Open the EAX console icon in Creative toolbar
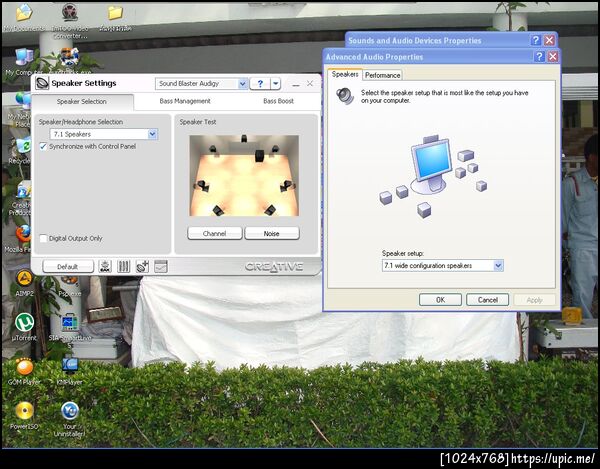Image resolution: width=600 pixels, height=469 pixels. (x=105, y=266)
